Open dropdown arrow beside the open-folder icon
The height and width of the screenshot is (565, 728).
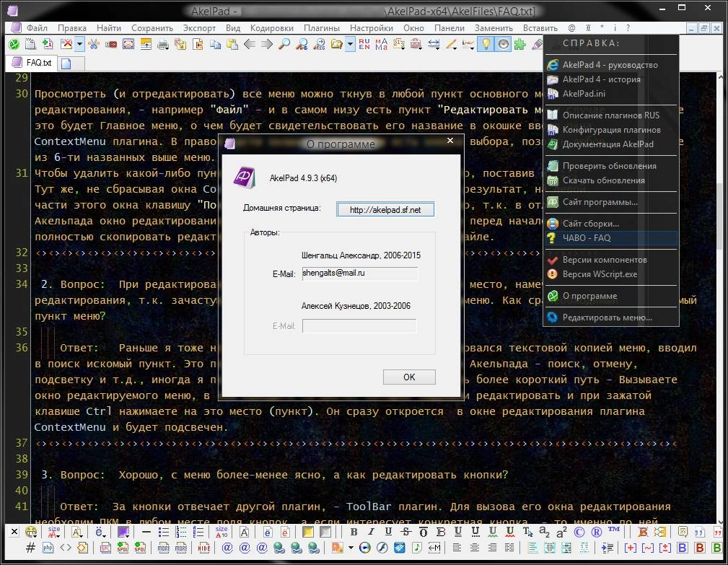350,44
